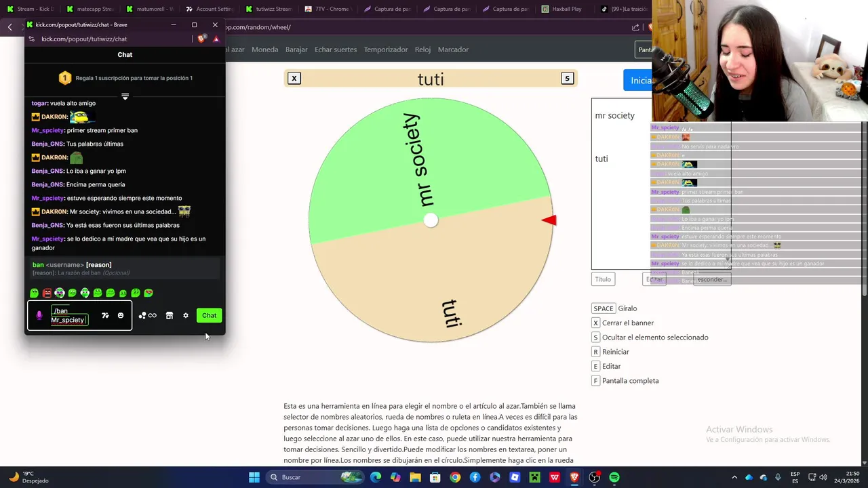Open Microsoft Edge from taskbar
Image resolution: width=868 pixels, height=488 pixels.
click(x=376, y=477)
